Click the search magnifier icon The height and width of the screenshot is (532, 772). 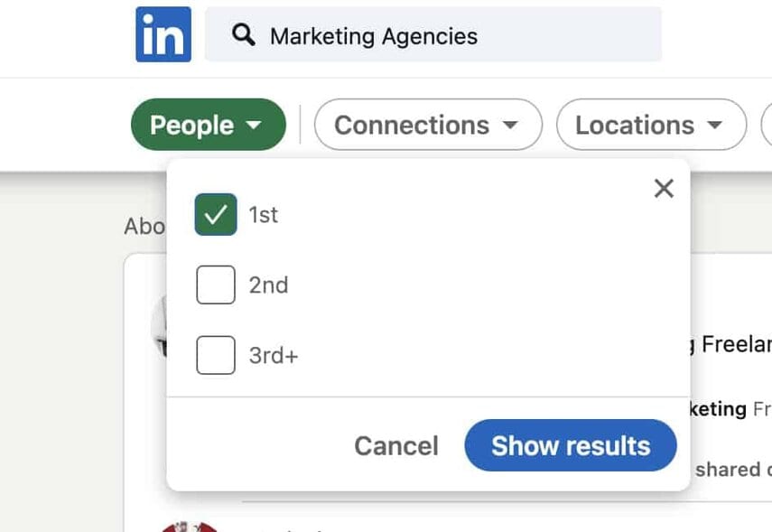click(243, 35)
